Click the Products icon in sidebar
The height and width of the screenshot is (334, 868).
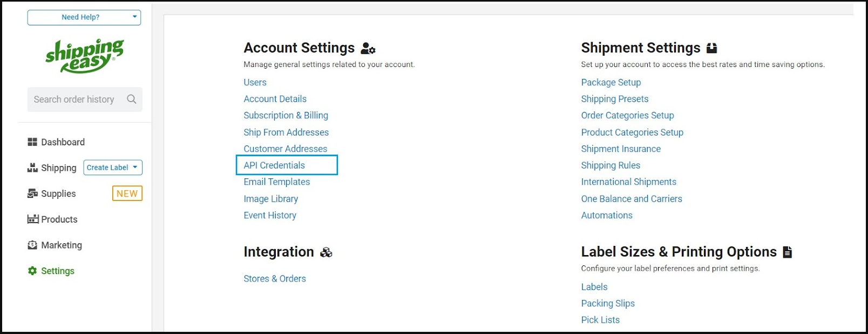(32, 219)
